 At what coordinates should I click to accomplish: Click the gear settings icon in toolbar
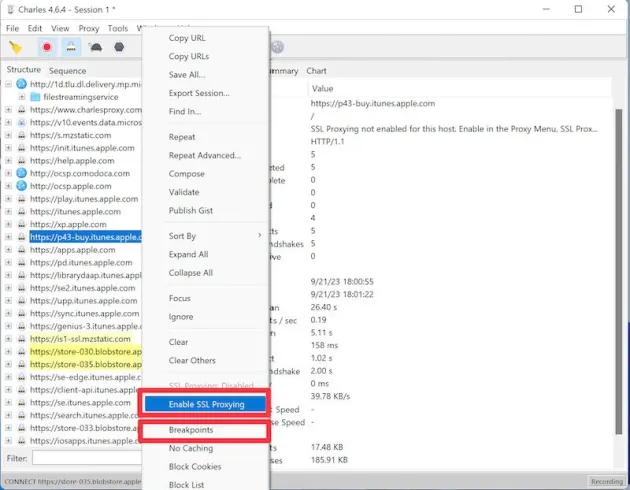click(278, 46)
